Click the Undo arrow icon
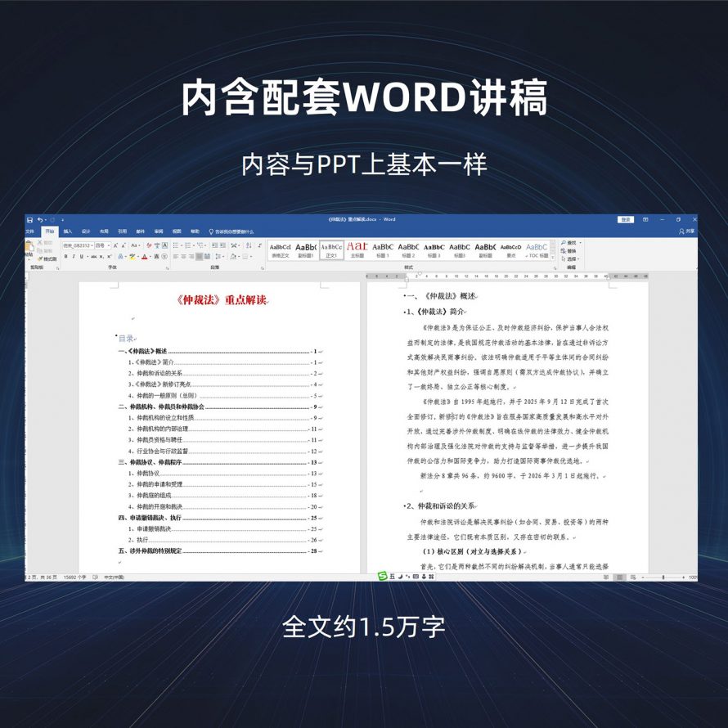Screen dimensions: 728x728 click(39, 219)
